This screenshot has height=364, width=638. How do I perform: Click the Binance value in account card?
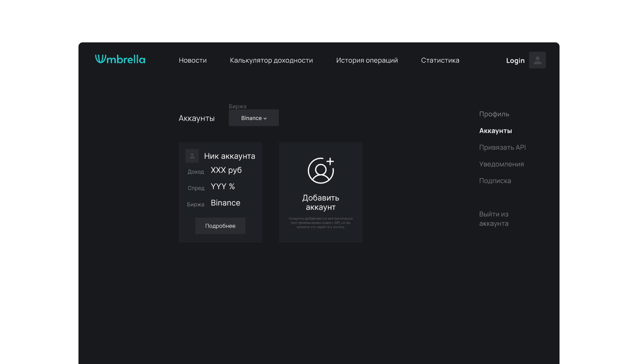click(x=226, y=203)
